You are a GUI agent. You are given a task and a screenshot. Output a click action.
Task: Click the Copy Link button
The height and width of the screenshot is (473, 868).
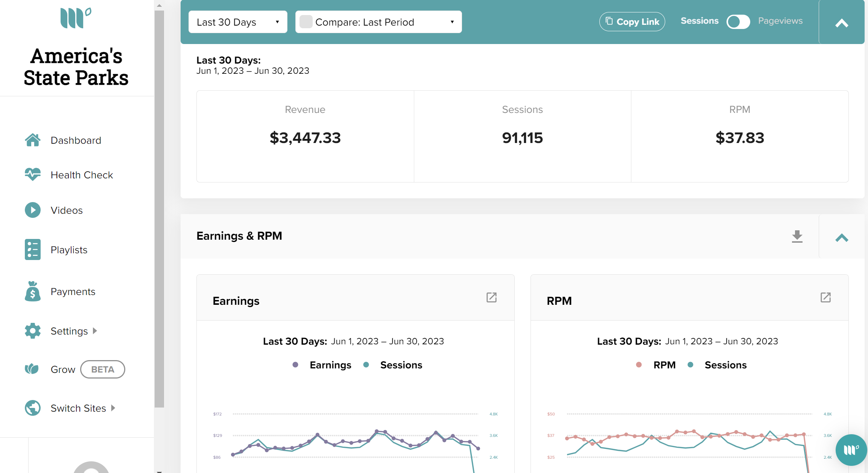pyautogui.click(x=632, y=21)
